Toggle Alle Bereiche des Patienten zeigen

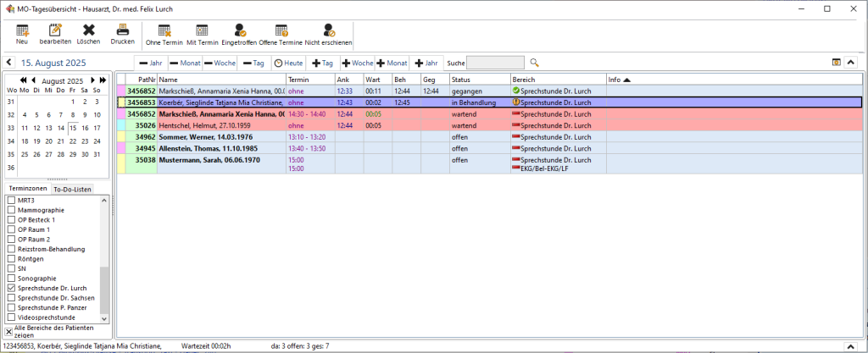[x=9, y=332]
